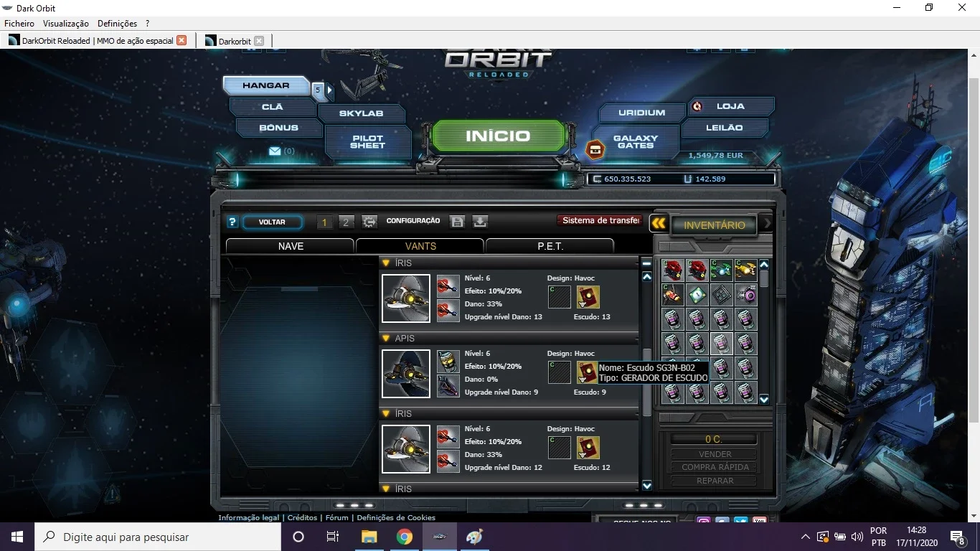The image size is (980, 551).
Task: Select the purple round device in inventory
Action: click(745, 294)
